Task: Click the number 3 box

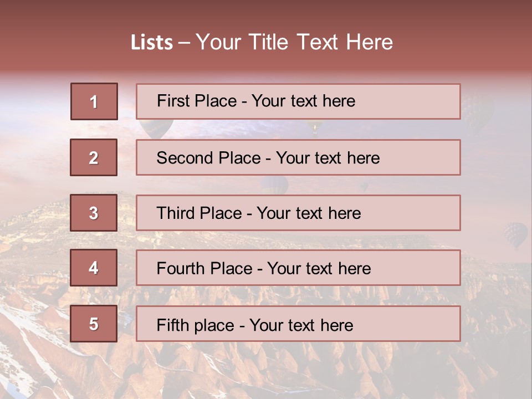Action: tap(94, 213)
